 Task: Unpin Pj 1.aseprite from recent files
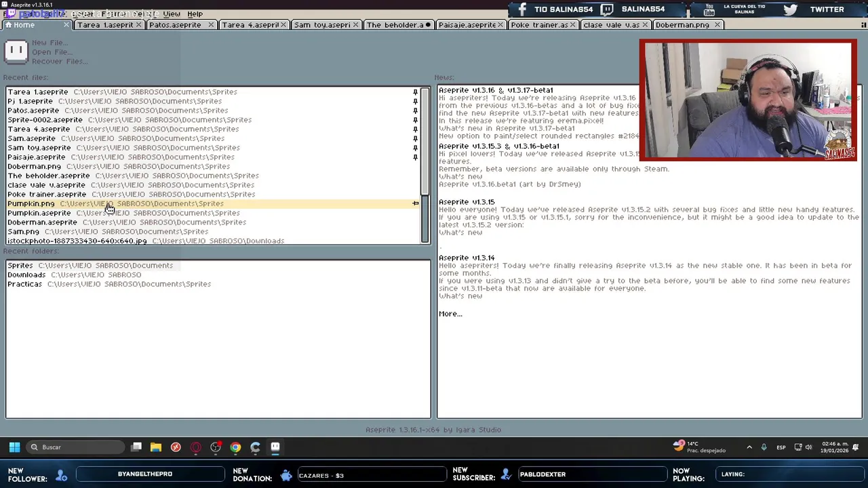415,101
